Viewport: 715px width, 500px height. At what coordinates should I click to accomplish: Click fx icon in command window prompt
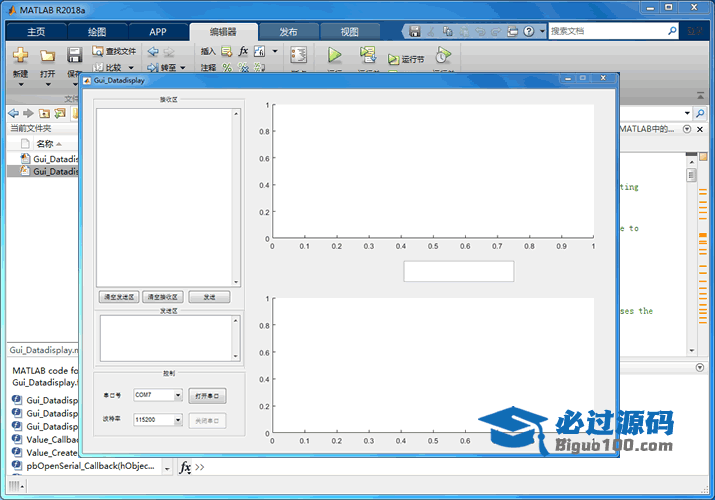(x=185, y=467)
